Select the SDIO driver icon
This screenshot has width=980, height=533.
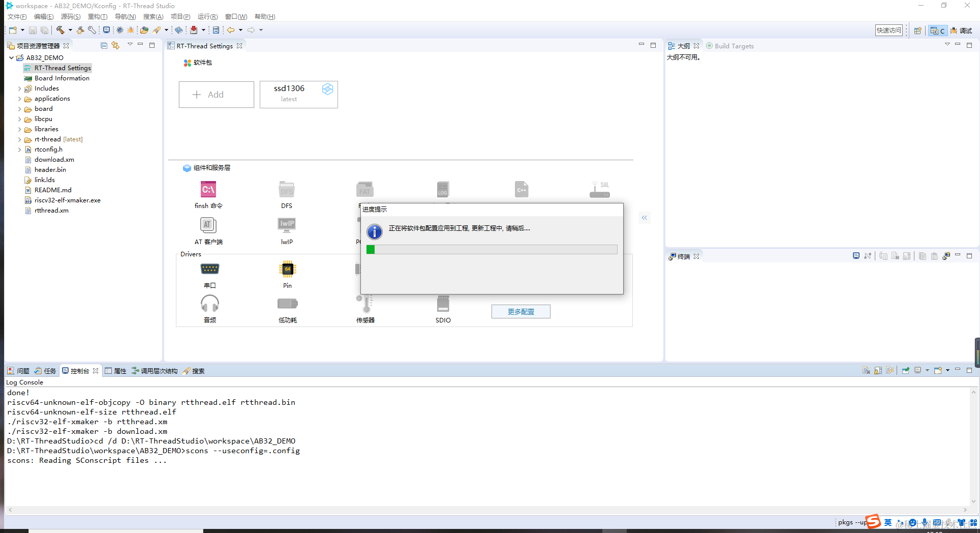(x=443, y=304)
